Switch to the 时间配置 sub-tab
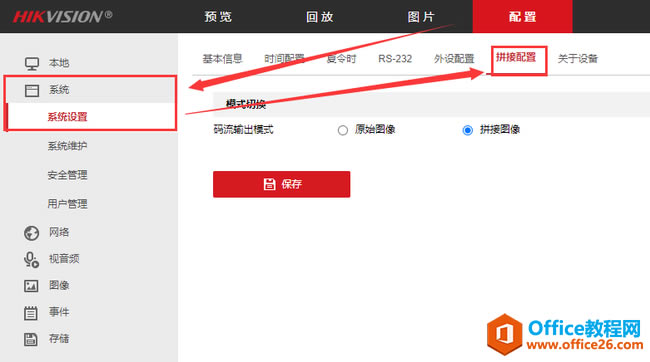The image size is (650, 362). click(284, 58)
